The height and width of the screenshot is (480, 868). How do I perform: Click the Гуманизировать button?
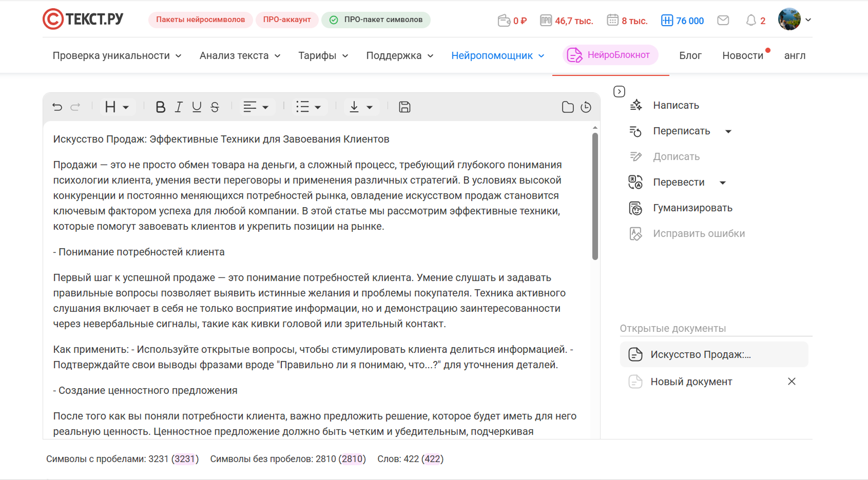692,208
